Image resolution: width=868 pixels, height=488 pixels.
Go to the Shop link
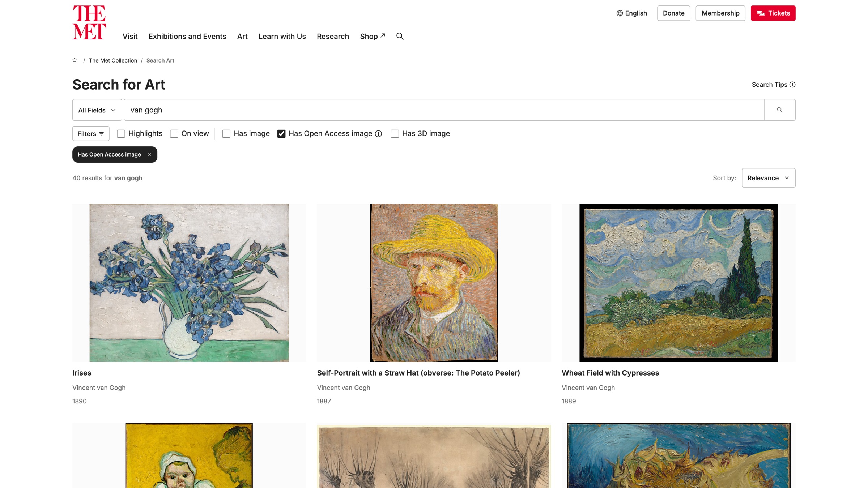373,37
